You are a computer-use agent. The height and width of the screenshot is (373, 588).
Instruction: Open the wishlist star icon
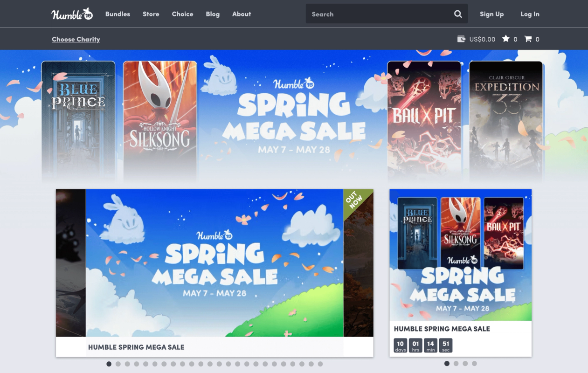coord(506,39)
